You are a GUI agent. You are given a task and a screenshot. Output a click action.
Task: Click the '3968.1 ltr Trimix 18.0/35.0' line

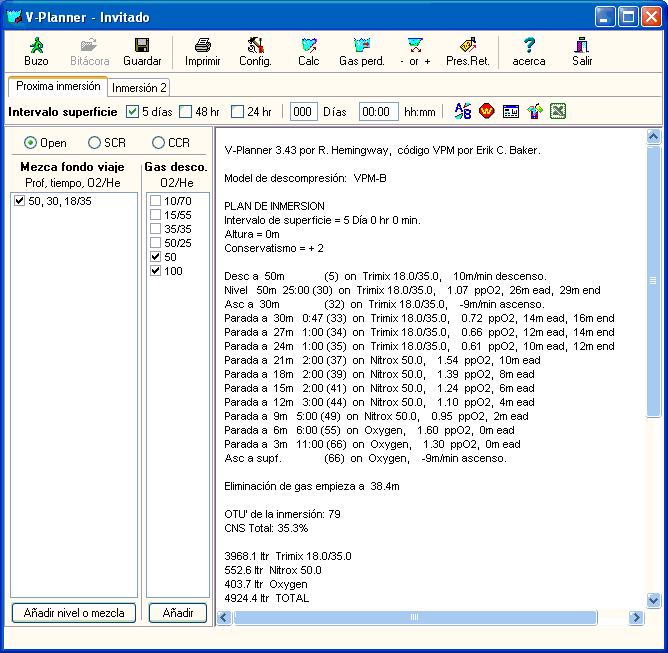click(288, 556)
